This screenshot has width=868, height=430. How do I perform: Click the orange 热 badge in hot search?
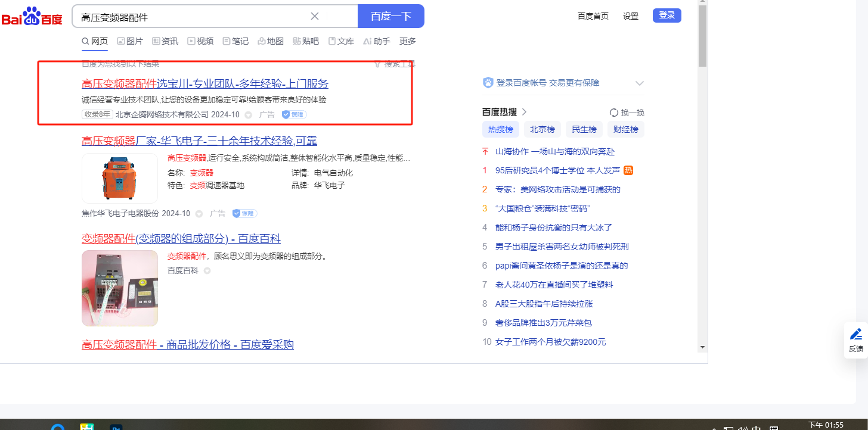628,170
